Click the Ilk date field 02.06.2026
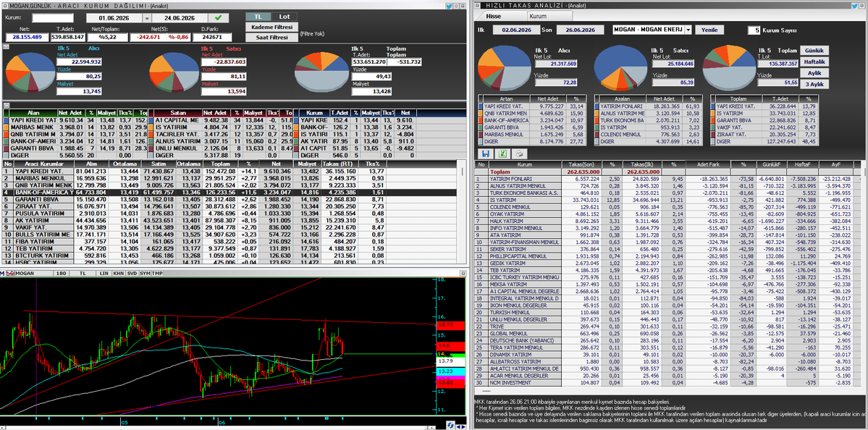Screen dimensions: 868x430 (516, 30)
